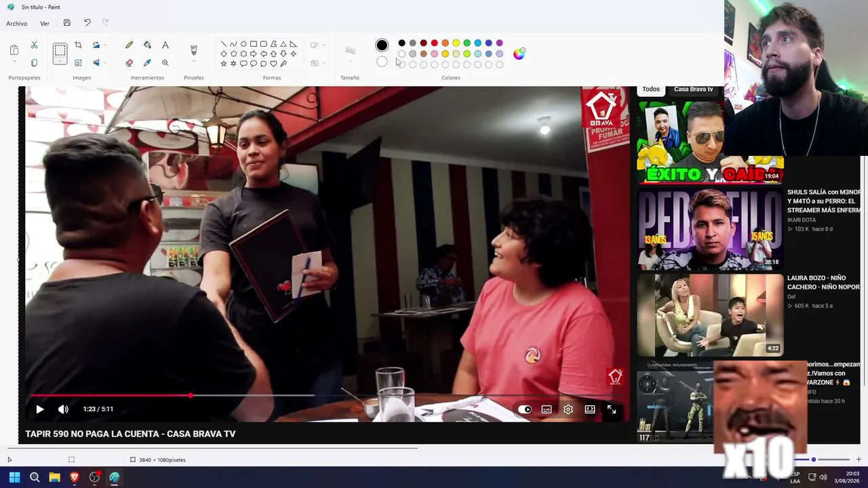Expand the Select tool options arrow
Screen dimensions: 868x488
point(60,61)
